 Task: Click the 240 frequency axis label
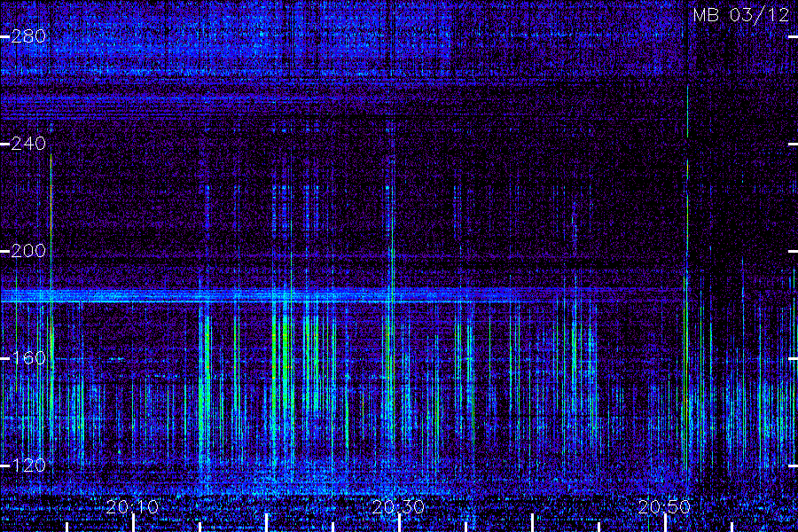(x=28, y=144)
